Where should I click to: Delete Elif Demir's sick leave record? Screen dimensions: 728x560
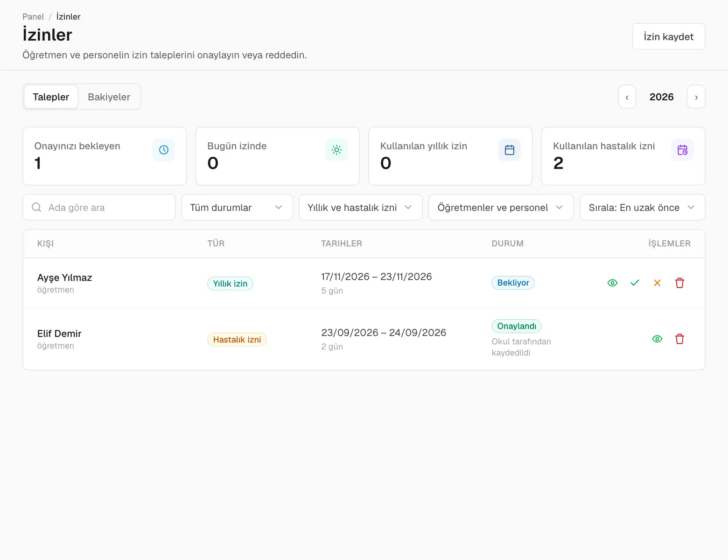(x=679, y=339)
